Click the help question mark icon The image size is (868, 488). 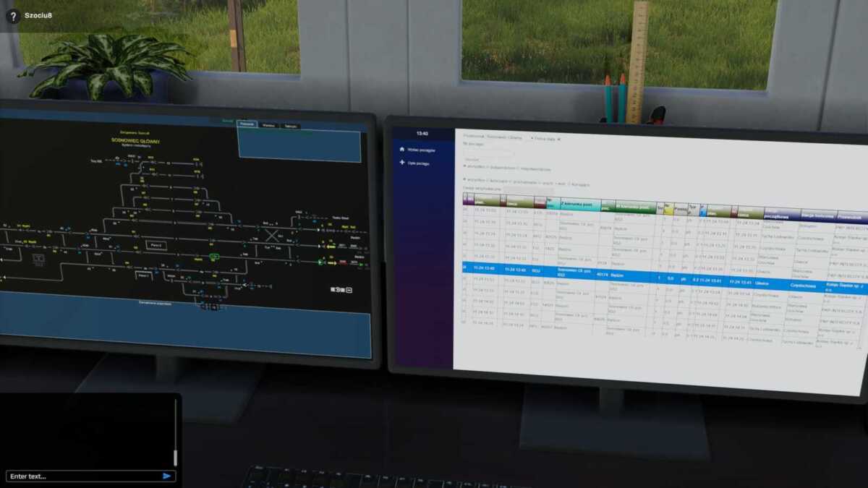[13, 15]
